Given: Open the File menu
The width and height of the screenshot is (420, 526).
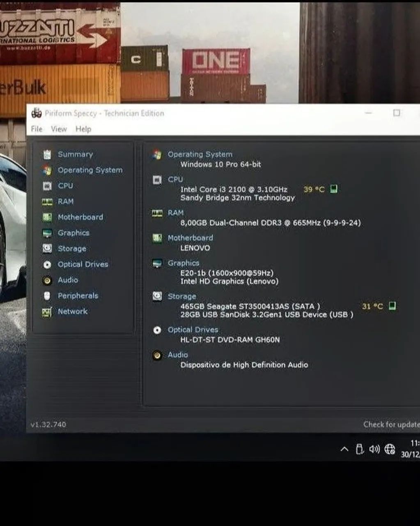Looking at the screenshot, I should (37, 129).
